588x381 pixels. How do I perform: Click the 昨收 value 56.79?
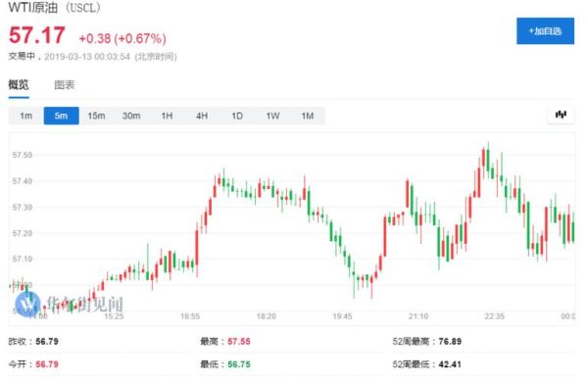(x=47, y=341)
